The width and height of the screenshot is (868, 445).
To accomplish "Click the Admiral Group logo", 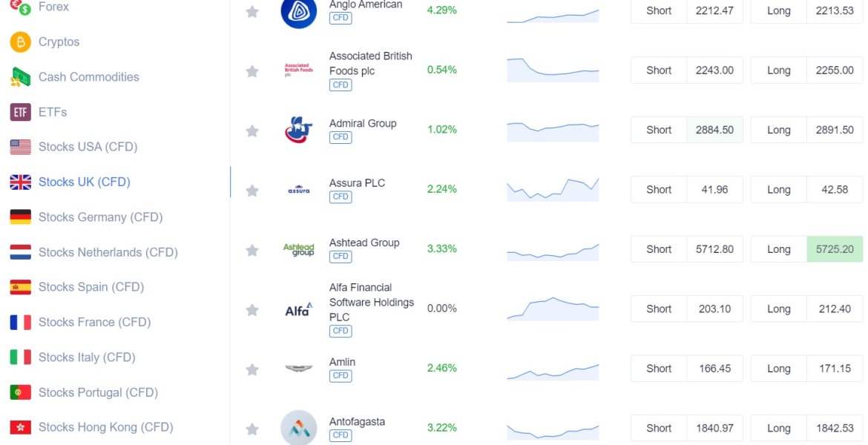I will 299,130.
